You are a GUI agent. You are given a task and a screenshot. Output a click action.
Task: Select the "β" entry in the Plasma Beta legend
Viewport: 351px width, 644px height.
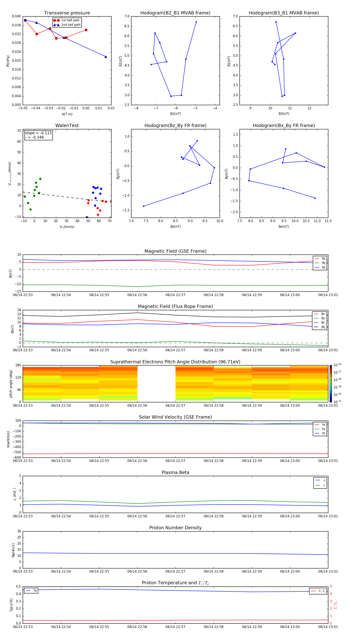(320, 485)
